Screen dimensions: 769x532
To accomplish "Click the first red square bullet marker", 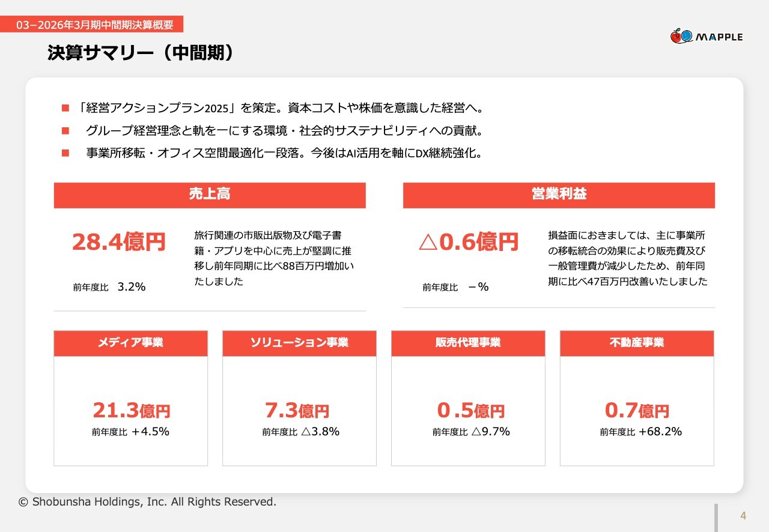I will (x=65, y=109).
